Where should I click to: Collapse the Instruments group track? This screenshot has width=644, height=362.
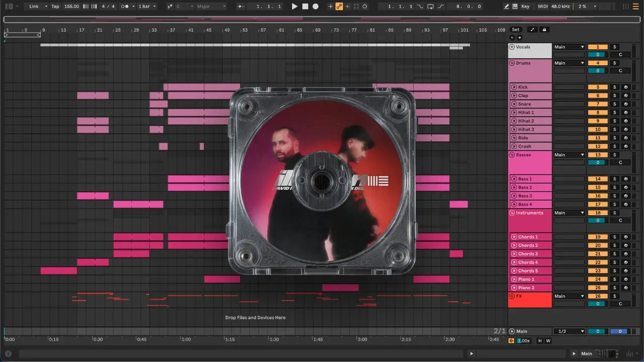(512, 213)
